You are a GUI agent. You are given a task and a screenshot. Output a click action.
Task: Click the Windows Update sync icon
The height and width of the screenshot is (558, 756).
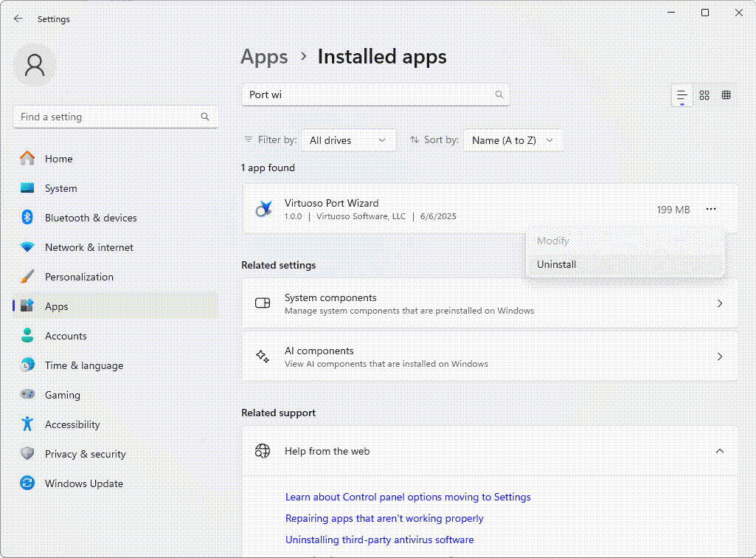click(27, 483)
